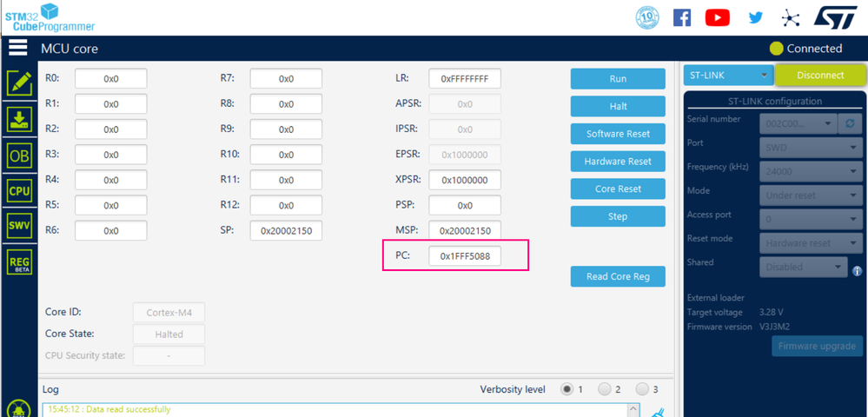The height and width of the screenshot is (417, 868).
Task: Open the Access port dropdown
Action: pos(812,219)
